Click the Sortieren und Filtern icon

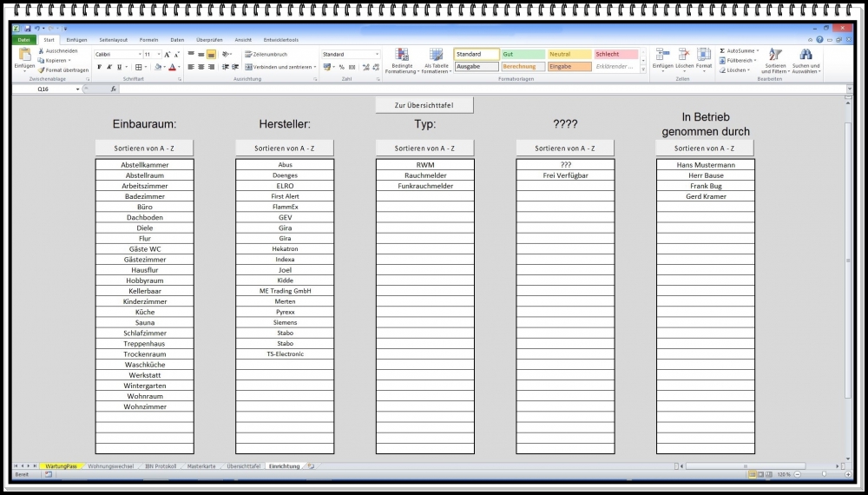[x=774, y=56]
